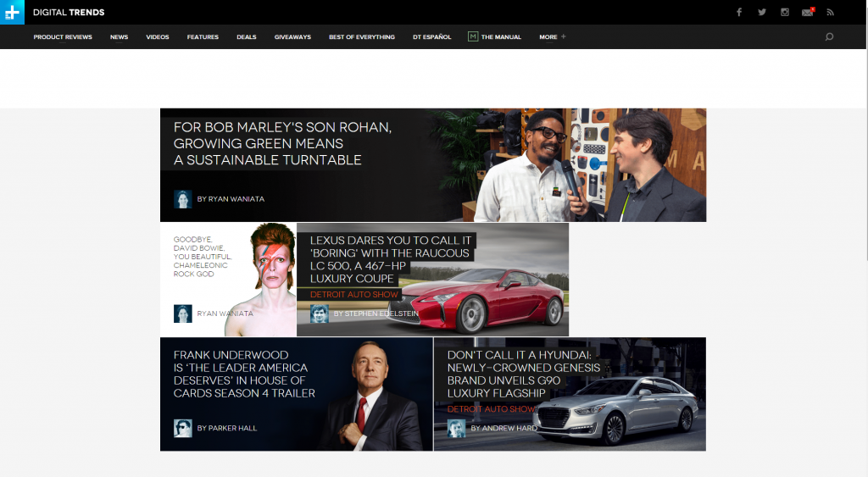Viewport: 868px width, 477px height.
Task: Open Lexus LC 500 headline
Action: pyautogui.click(x=390, y=259)
